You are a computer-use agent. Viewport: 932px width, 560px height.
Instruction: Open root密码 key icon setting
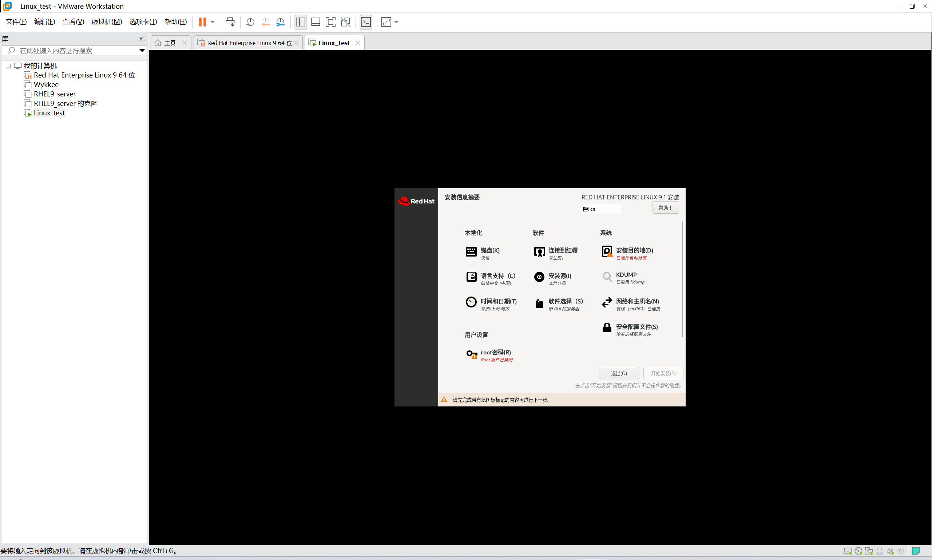click(x=471, y=354)
